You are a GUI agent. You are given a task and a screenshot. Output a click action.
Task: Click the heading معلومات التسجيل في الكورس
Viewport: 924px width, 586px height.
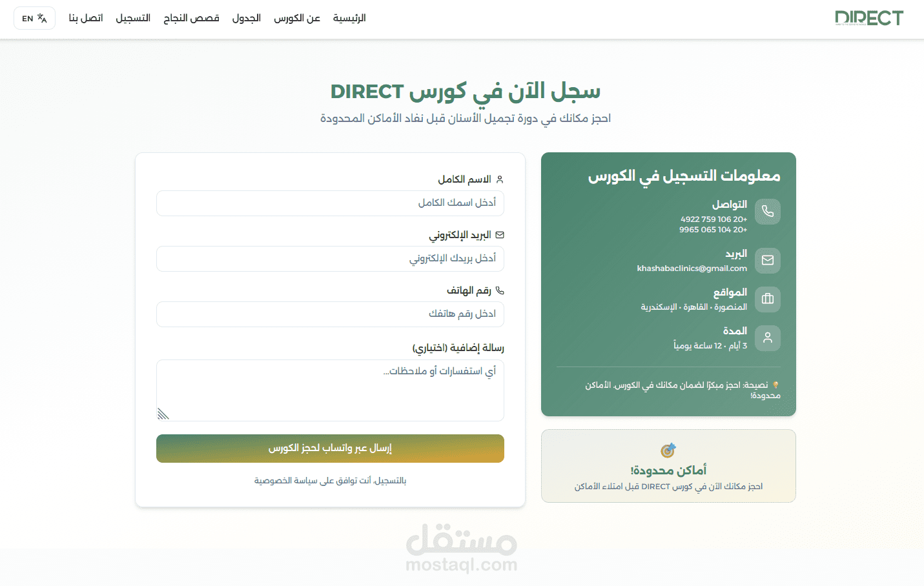click(x=684, y=176)
